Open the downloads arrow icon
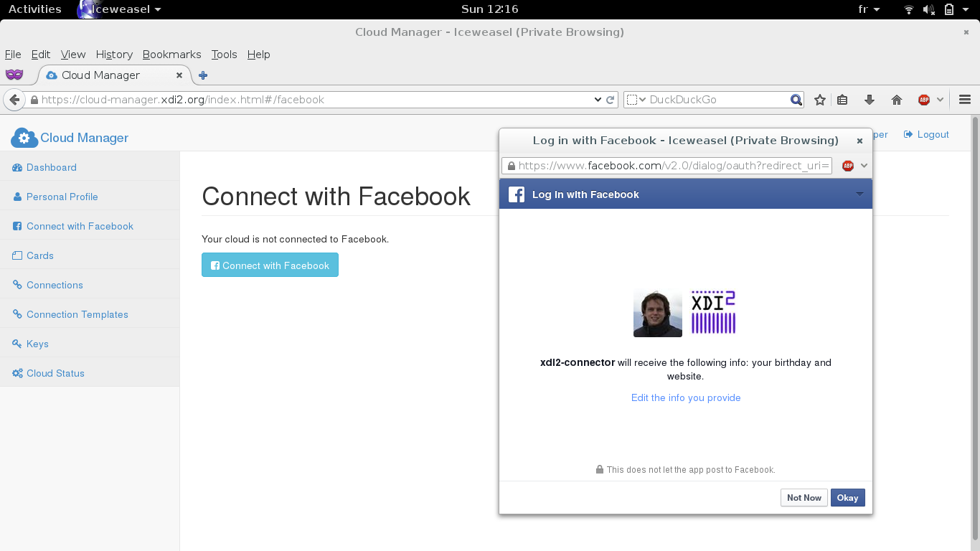 (870, 100)
